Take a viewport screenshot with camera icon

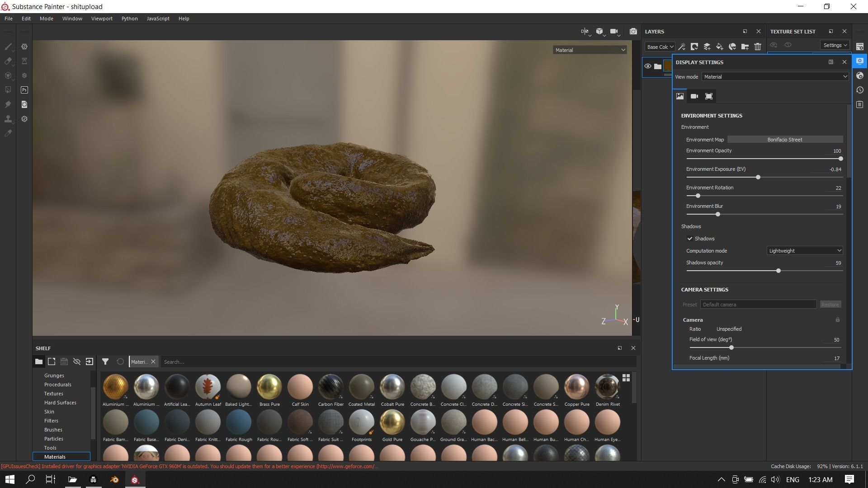click(x=633, y=32)
